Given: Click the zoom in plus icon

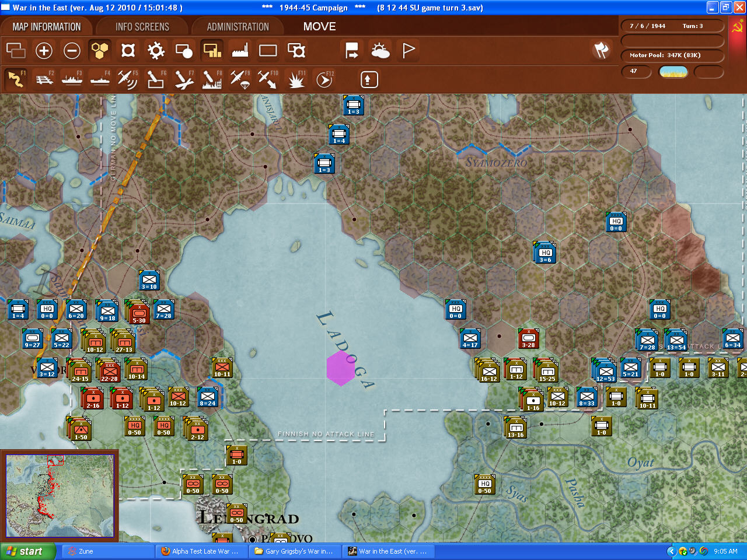Looking at the screenshot, I should click(44, 51).
